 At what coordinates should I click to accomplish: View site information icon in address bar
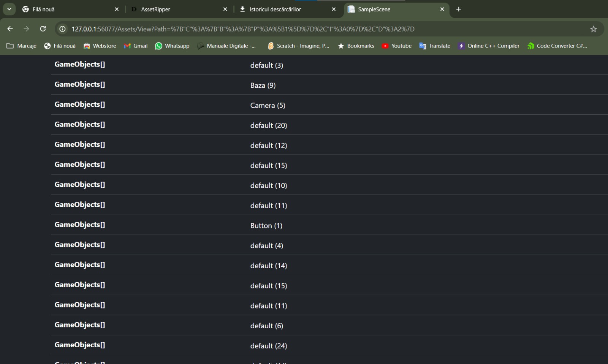63,29
